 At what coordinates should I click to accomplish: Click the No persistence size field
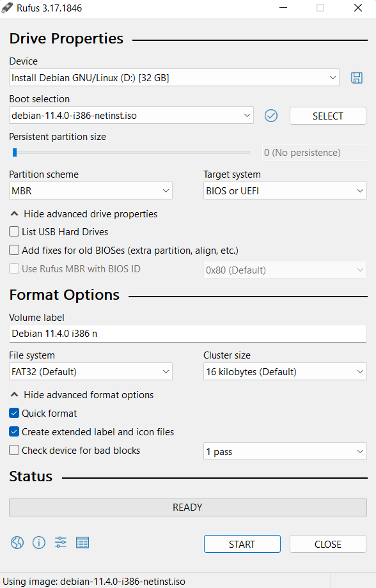tap(314, 153)
